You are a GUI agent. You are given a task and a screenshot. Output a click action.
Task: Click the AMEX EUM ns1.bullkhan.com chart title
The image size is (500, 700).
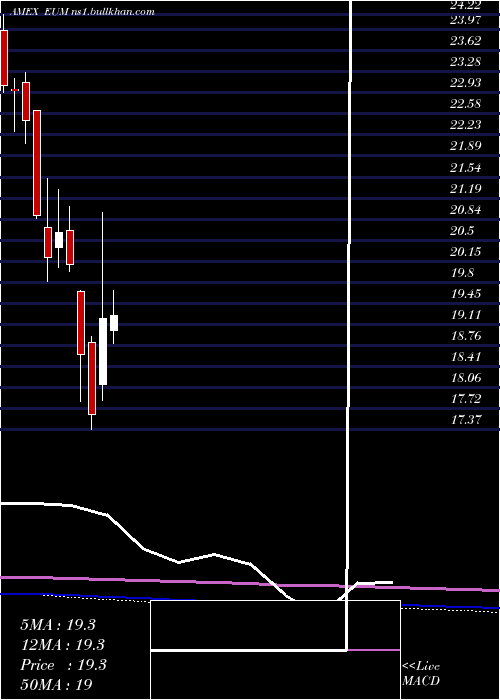click(x=81, y=12)
